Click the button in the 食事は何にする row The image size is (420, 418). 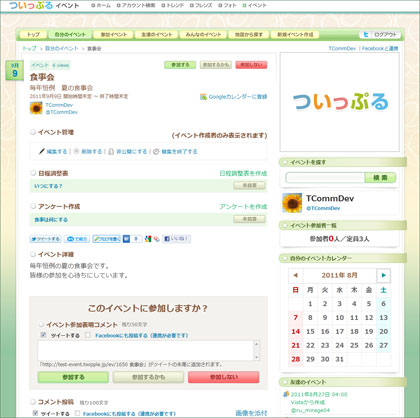pyautogui.click(x=249, y=219)
